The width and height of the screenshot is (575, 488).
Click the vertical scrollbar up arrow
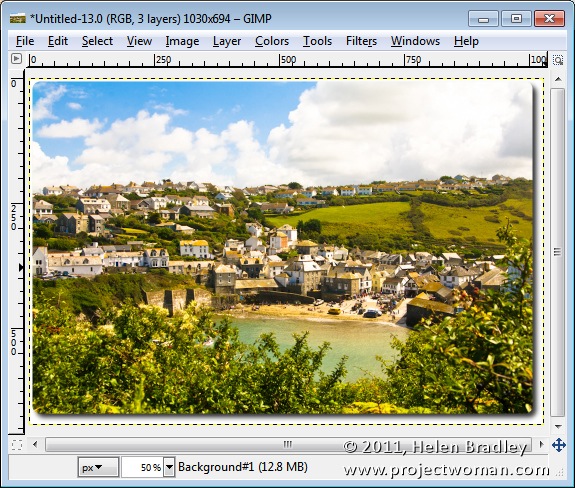tap(558, 79)
